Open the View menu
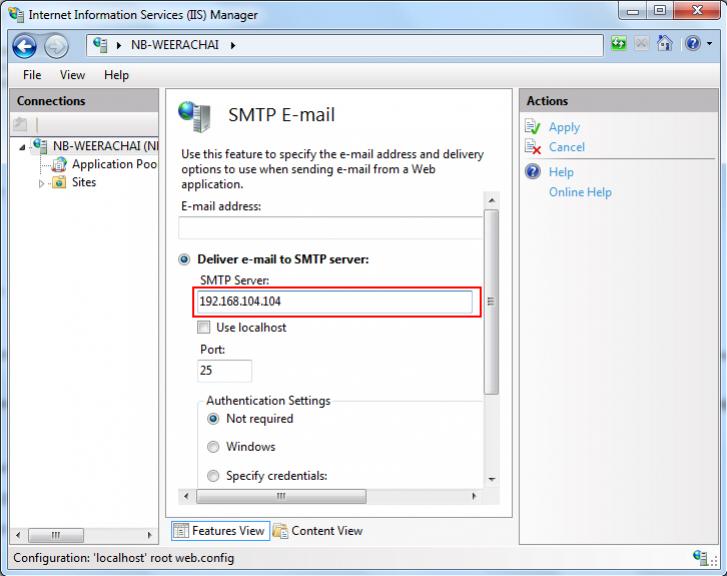The height and width of the screenshot is (576, 727). [72, 75]
